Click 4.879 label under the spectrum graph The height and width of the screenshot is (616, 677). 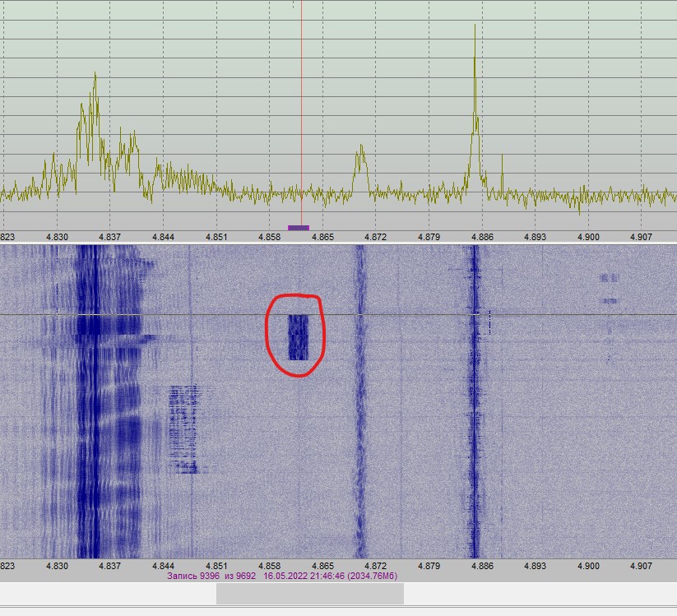point(429,237)
